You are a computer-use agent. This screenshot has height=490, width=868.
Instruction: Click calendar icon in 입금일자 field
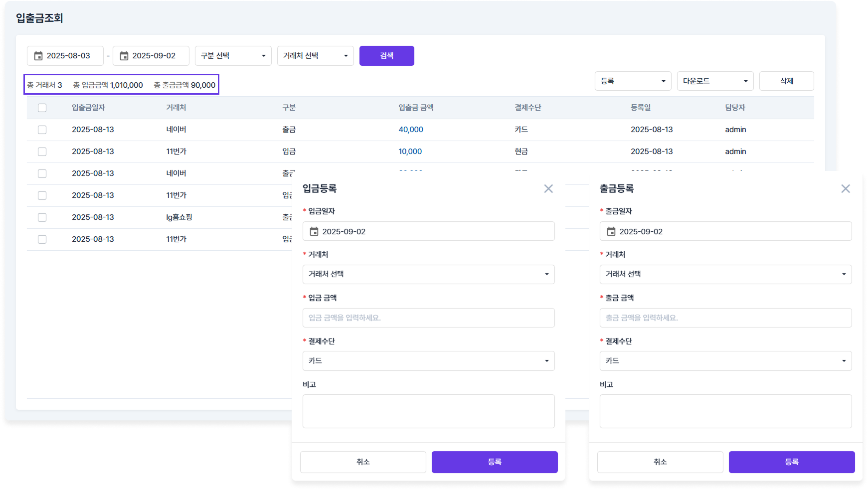[314, 231]
